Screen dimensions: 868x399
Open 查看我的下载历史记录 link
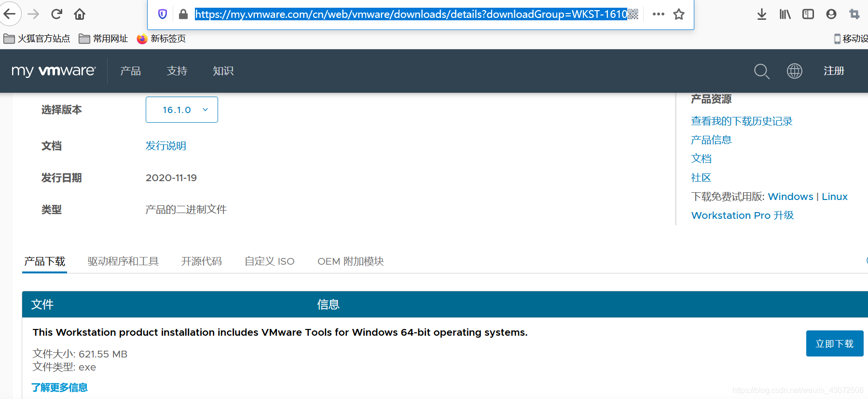point(742,121)
